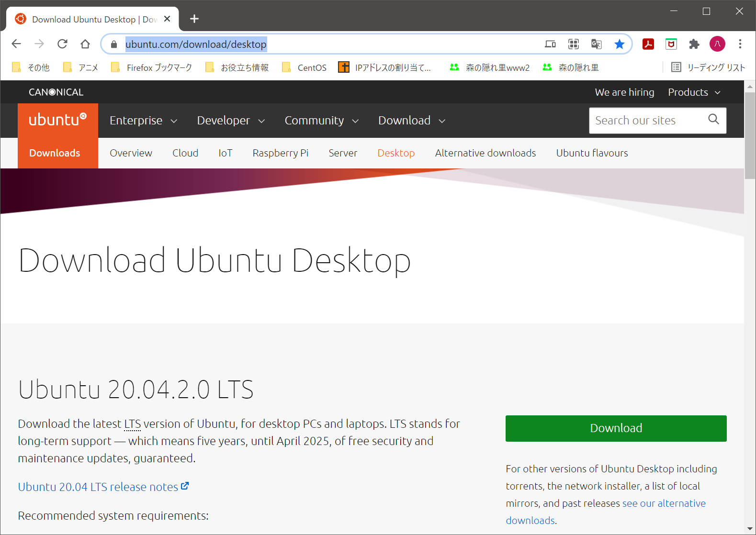Open the リーディング リスト panel
Viewport: 756px width, 535px height.
(708, 67)
